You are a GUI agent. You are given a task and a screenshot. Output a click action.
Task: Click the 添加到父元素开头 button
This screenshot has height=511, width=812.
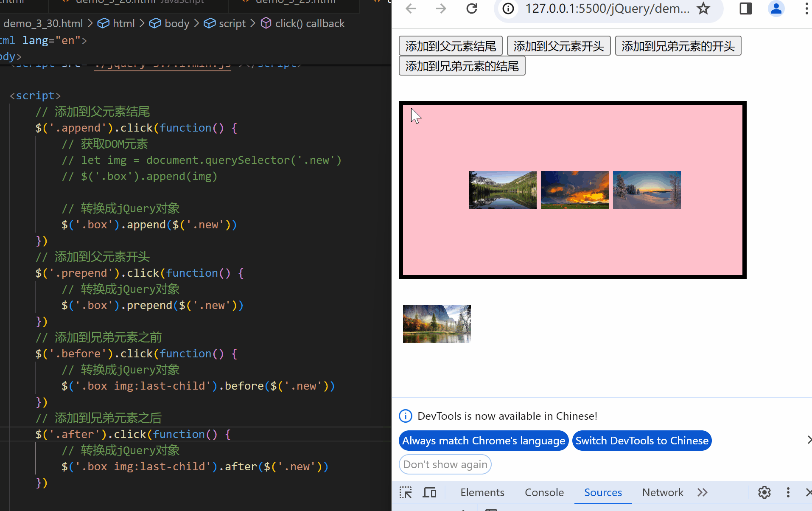pyautogui.click(x=559, y=46)
